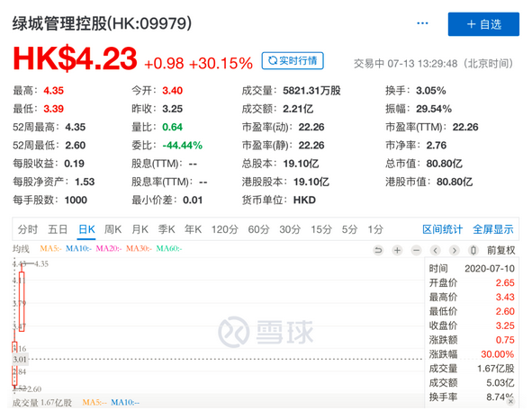Toggle the MA5 moving average legend
Image resolution: width=532 pixels, height=419 pixels.
click(x=50, y=248)
